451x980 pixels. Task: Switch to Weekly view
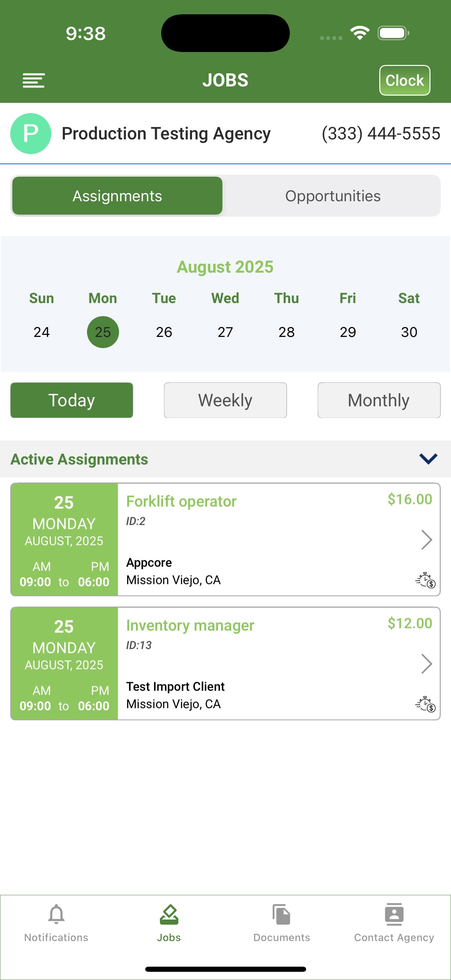click(x=225, y=400)
